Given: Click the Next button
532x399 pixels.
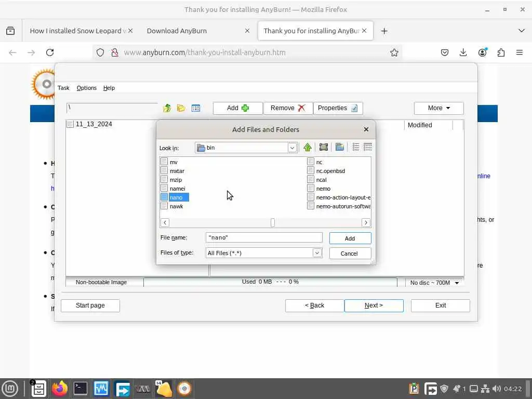Looking at the screenshot, I should tap(374, 305).
